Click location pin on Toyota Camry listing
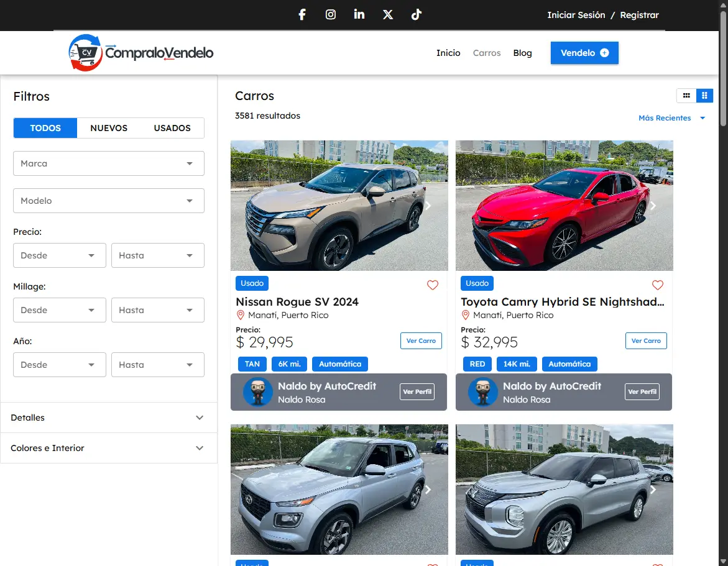This screenshot has height=566, width=728. tap(466, 316)
